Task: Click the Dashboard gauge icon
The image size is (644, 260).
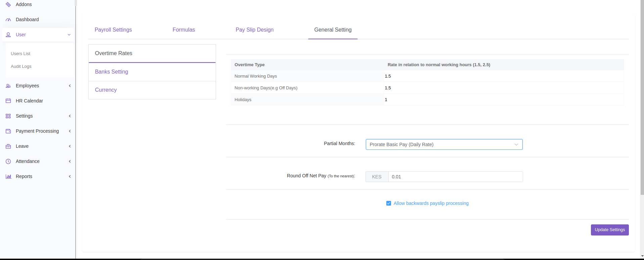Action: [8, 20]
